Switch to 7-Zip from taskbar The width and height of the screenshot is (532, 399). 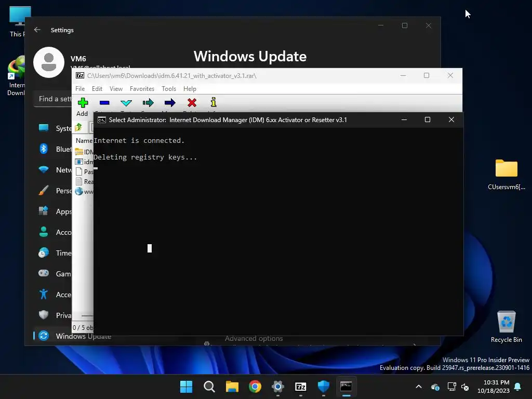point(301,387)
